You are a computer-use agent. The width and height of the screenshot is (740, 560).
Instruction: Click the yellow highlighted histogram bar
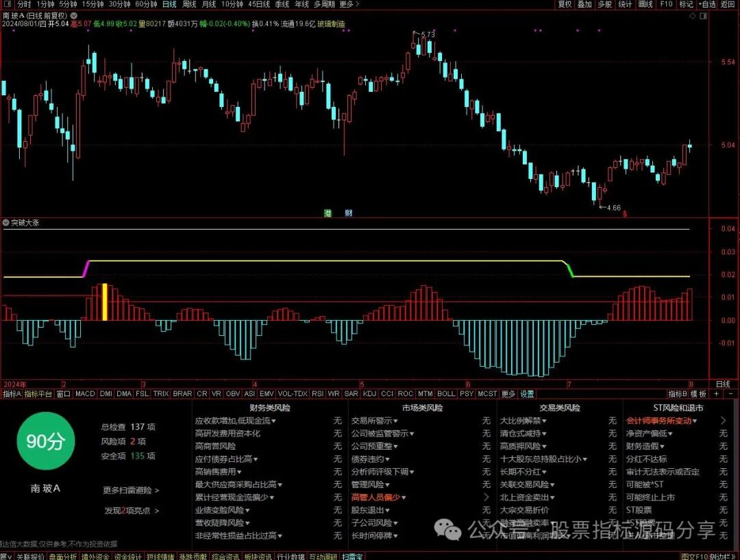pyautogui.click(x=105, y=302)
